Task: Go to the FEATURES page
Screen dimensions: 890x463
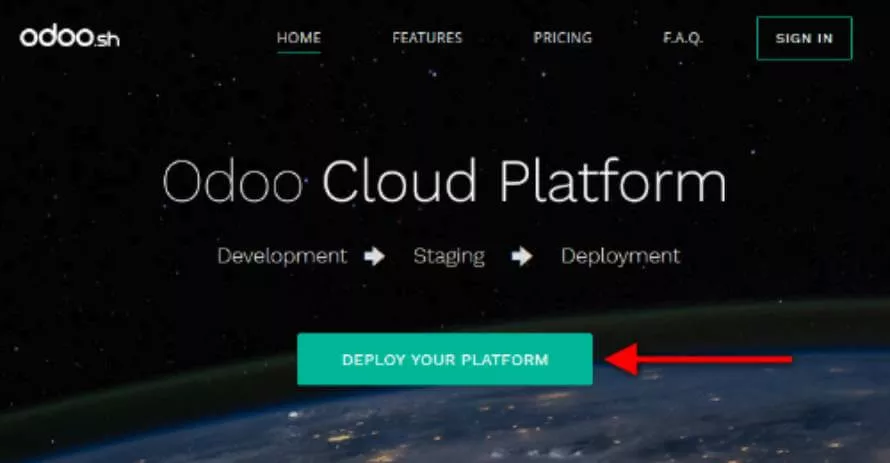Action: click(x=427, y=38)
